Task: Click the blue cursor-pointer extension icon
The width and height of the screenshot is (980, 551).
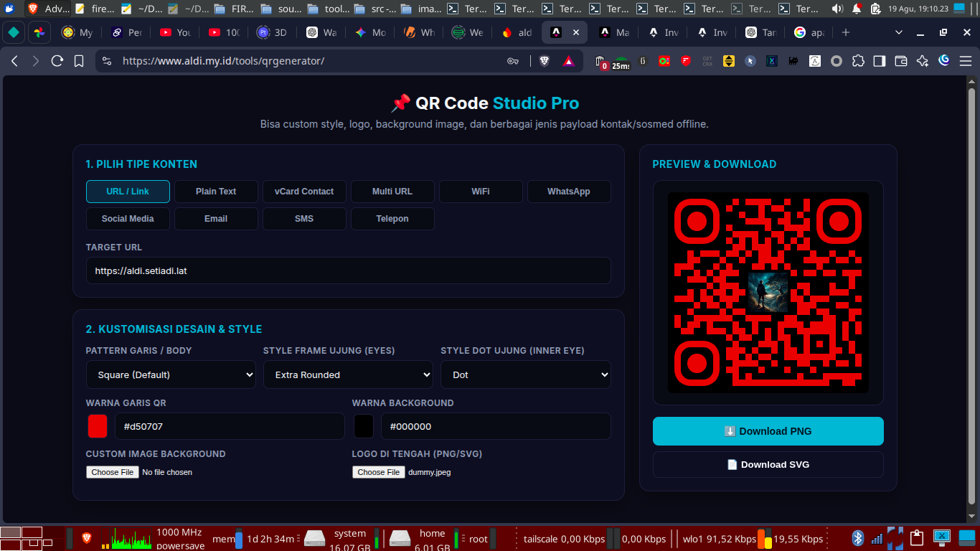Action: click(x=750, y=61)
